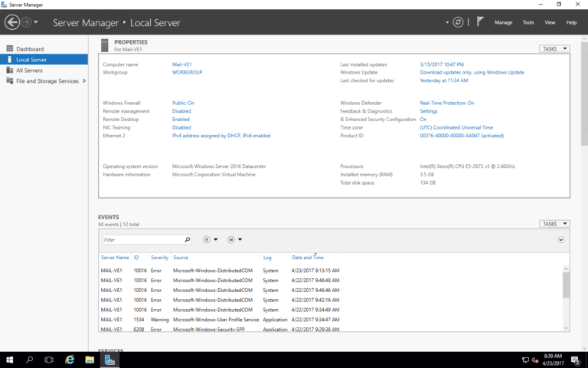588x368 pixels.
Task: Open the View menu
Action: 550,22
